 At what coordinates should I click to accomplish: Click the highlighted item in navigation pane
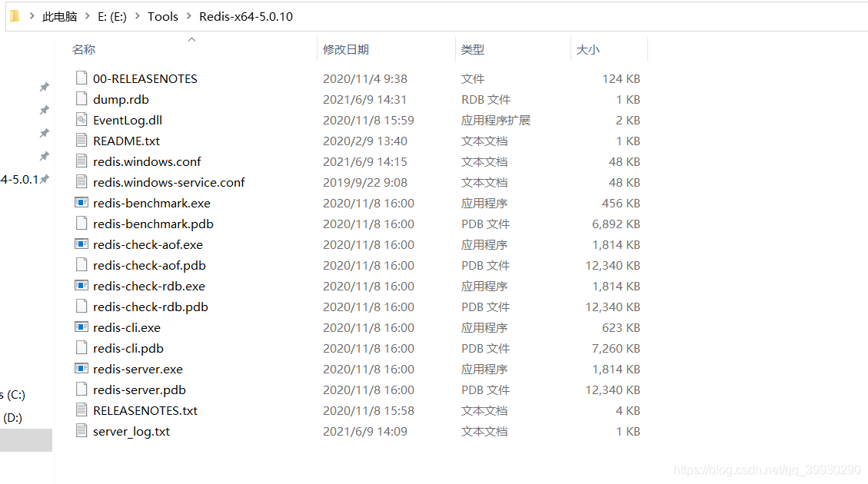tap(26, 440)
